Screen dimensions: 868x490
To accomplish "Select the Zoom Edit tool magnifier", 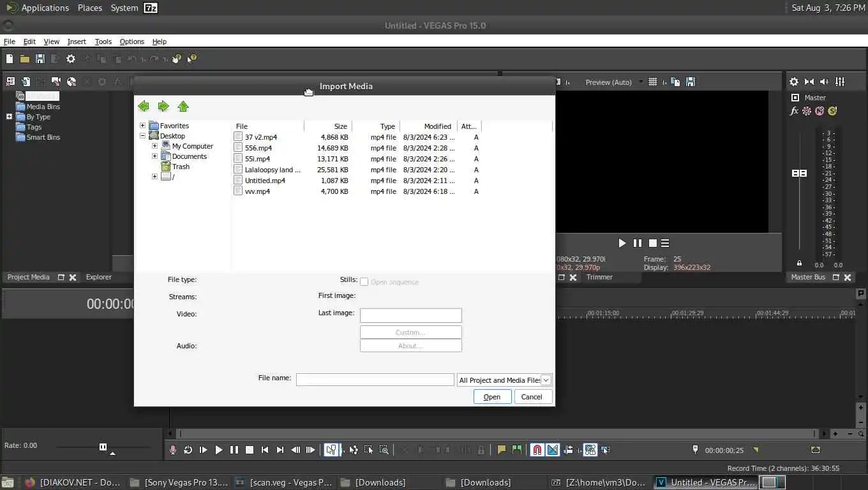I will [x=384, y=450].
